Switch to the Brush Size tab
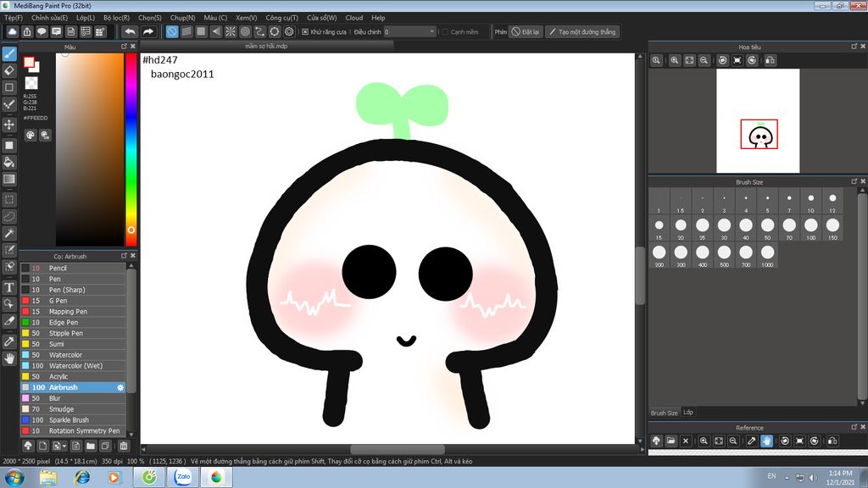The image size is (868, 488). click(664, 413)
